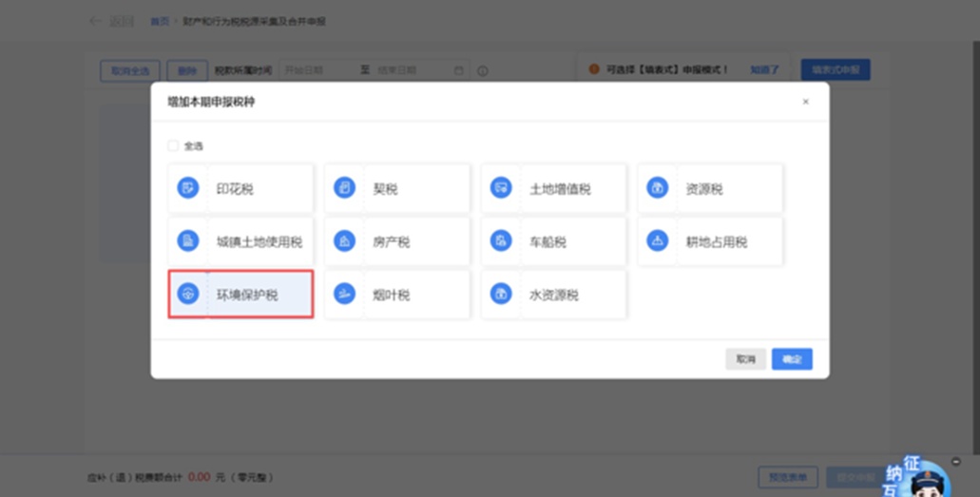The image size is (980, 497).
Task: Close the 增加本期申报税种 dialog
Action: pos(805,102)
